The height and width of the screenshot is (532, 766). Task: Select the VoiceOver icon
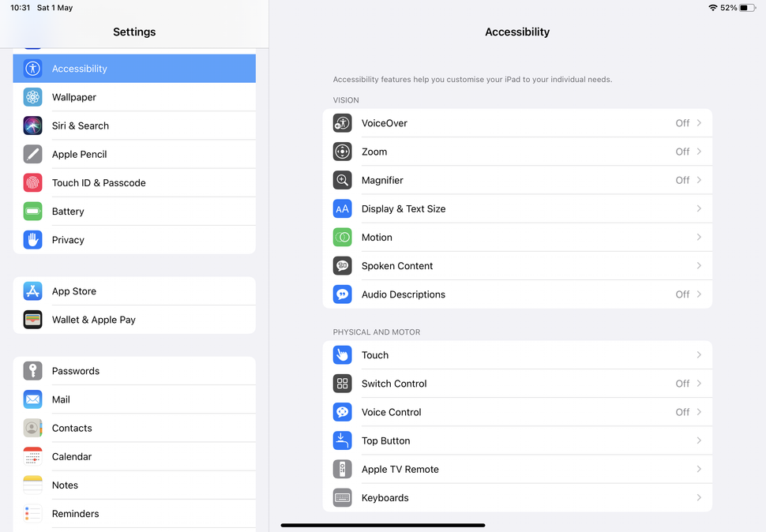click(x=342, y=123)
